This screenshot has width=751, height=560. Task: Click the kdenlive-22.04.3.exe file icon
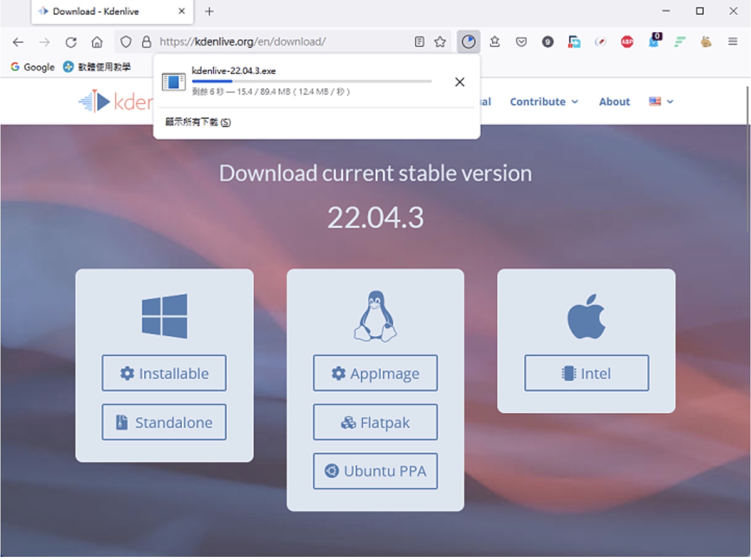[173, 82]
